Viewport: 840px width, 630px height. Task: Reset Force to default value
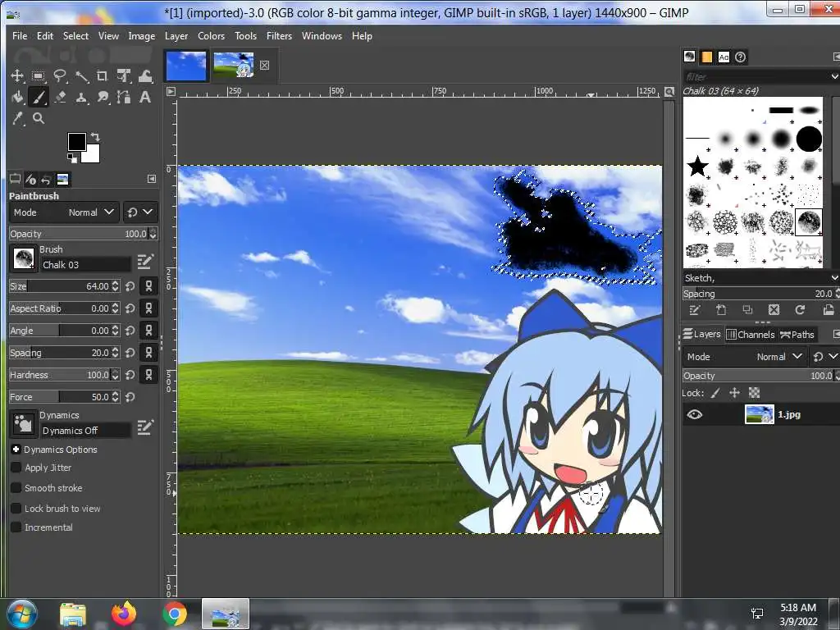(130, 397)
